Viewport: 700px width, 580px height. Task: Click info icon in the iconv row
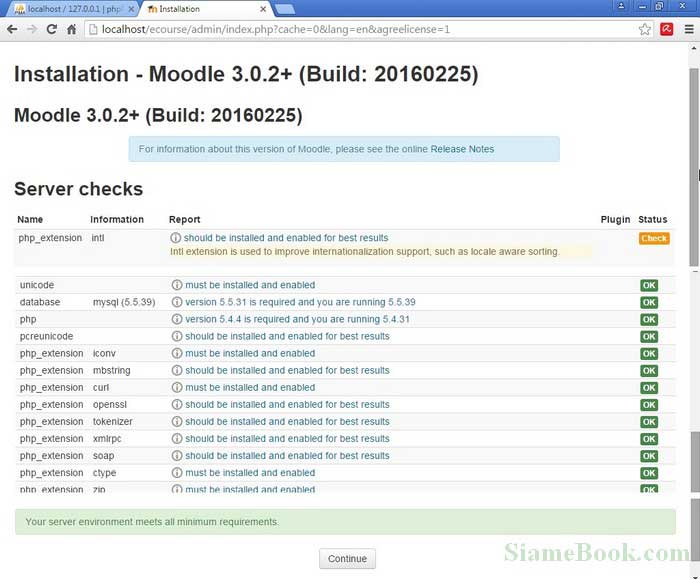[177, 353]
